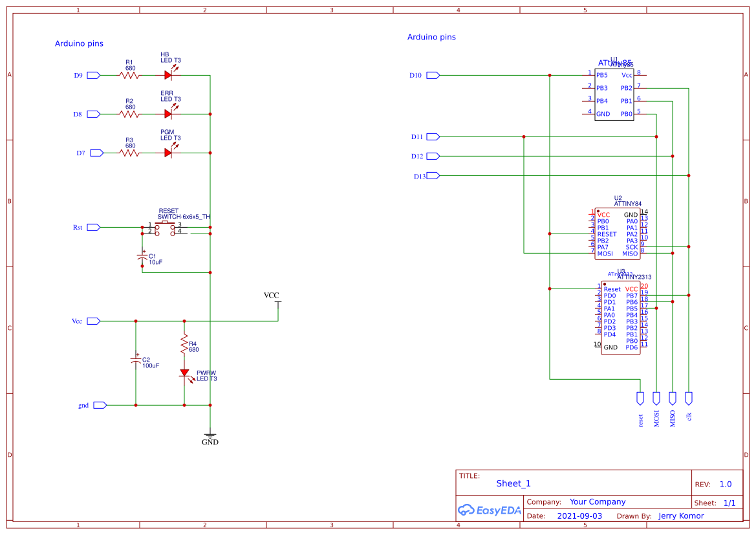Click the R4 680 resistor symbol
756x535 pixels.
pyautogui.click(x=184, y=344)
